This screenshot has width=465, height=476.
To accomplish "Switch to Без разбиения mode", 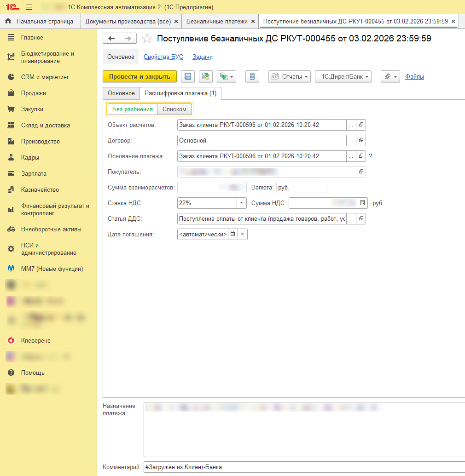I will pos(133,109).
